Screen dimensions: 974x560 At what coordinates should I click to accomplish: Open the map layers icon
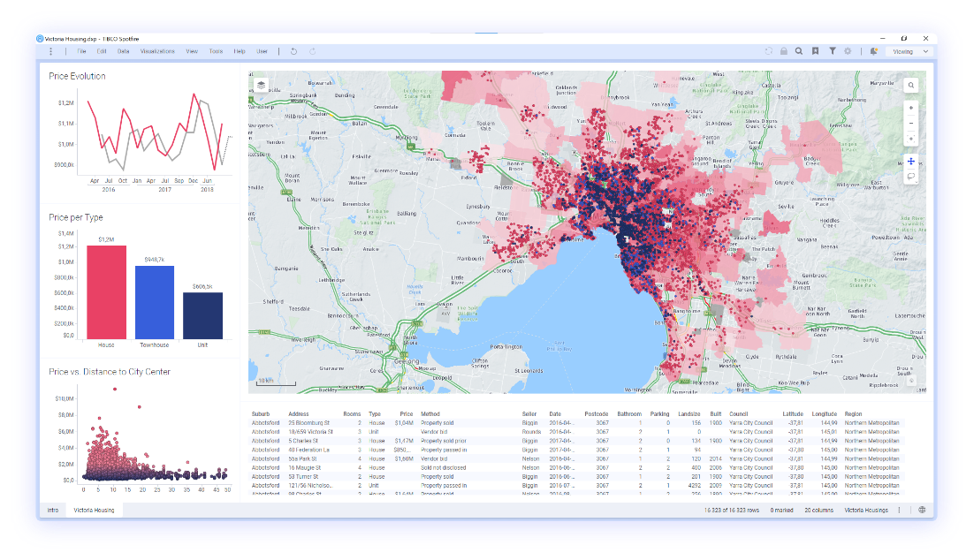262,85
